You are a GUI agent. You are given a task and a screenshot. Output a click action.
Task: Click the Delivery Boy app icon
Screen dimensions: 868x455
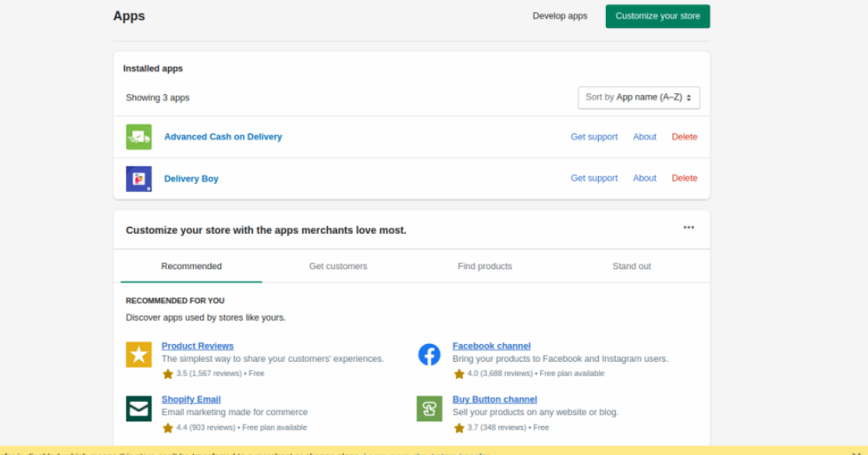tap(138, 178)
